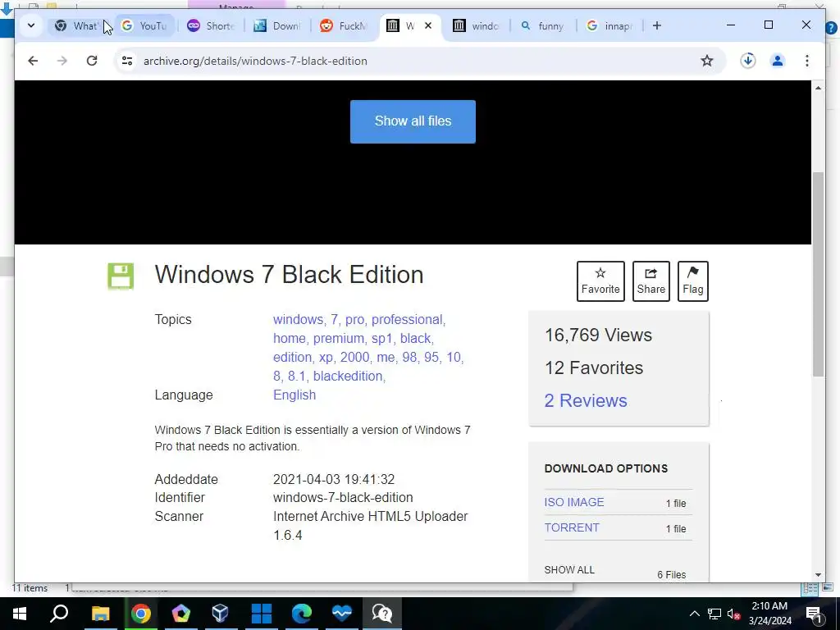This screenshot has height=630, width=840.
Task: Open the VirtualBox cube taskbar icon
Action: click(x=221, y=614)
